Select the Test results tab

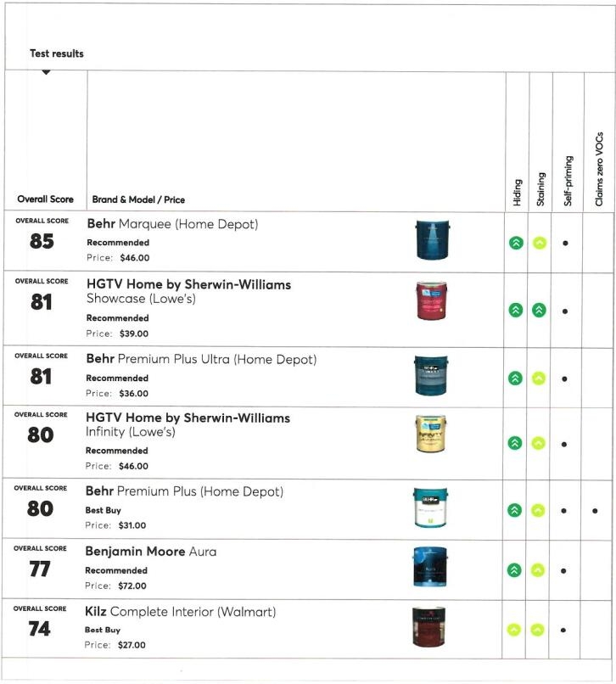[57, 53]
